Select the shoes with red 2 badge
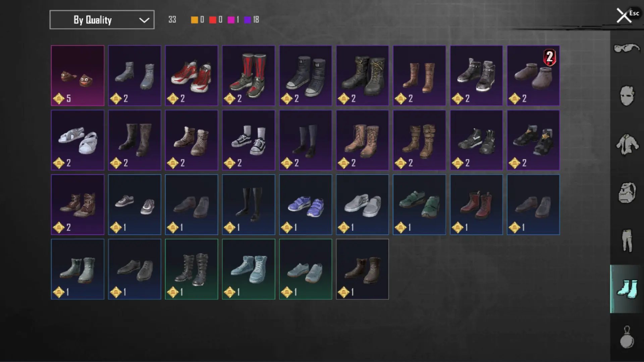This screenshot has height=362, width=644. [x=533, y=76]
